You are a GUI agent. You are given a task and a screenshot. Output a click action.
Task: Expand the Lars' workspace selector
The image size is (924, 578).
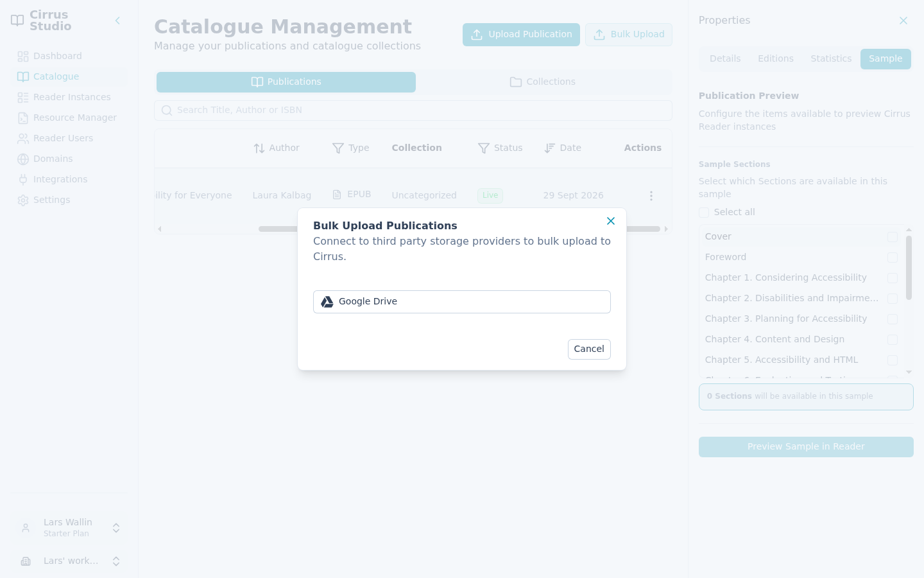(69, 561)
